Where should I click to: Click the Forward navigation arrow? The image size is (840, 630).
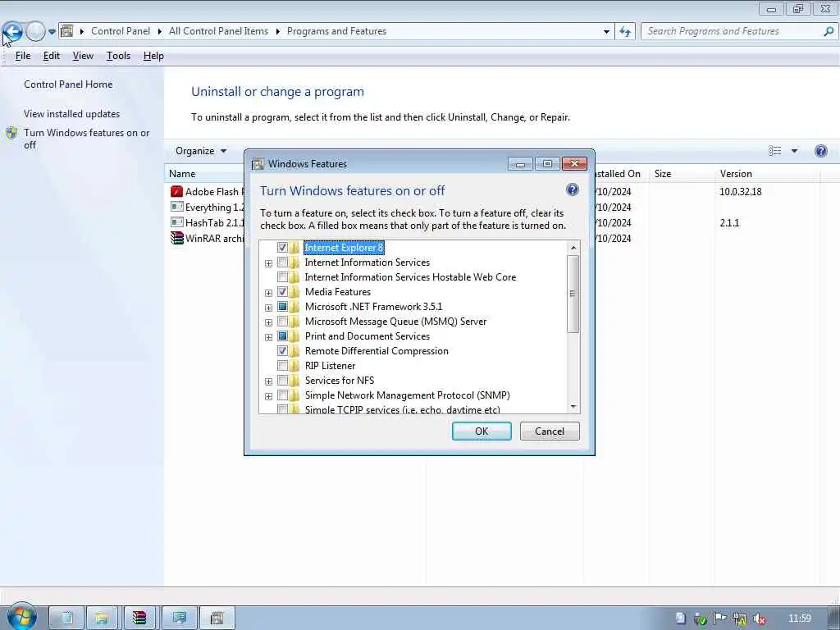click(35, 32)
